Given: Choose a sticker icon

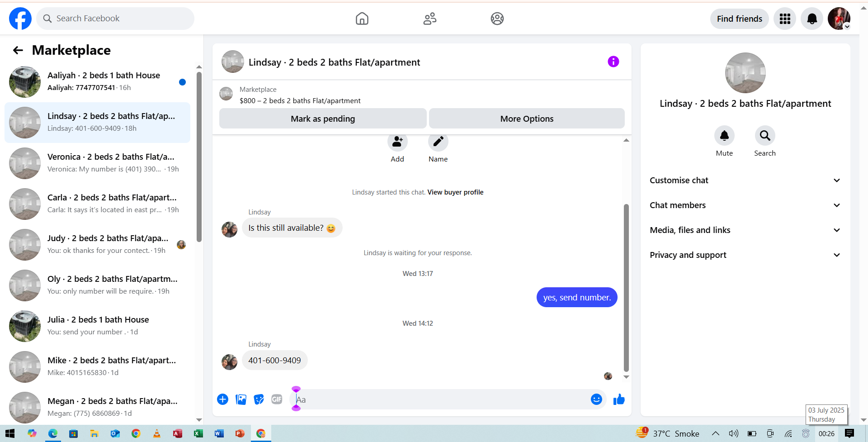Looking at the screenshot, I should click(x=259, y=399).
